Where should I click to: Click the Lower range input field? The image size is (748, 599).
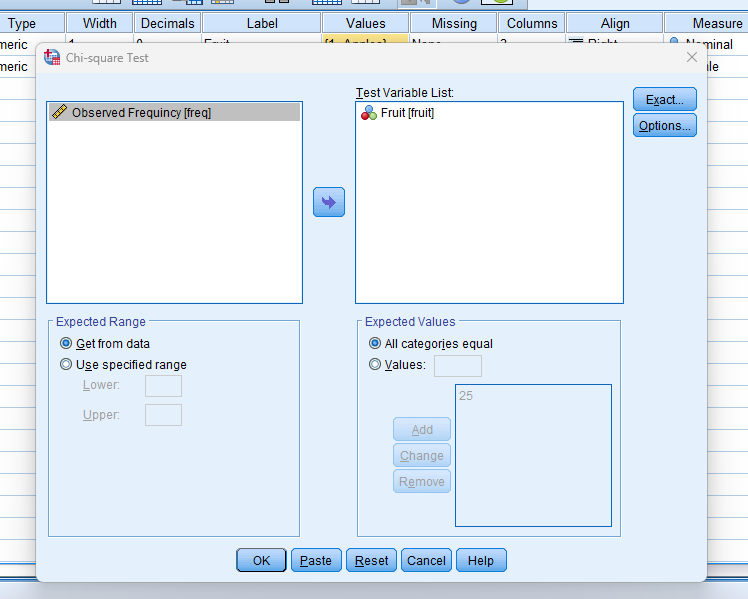(163, 386)
